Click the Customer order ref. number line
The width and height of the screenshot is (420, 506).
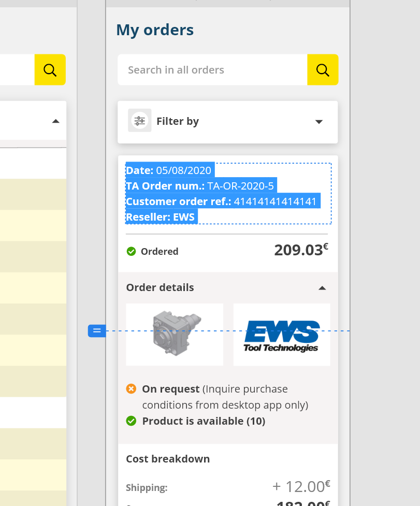pyautogui.click(x=222, y=201)
